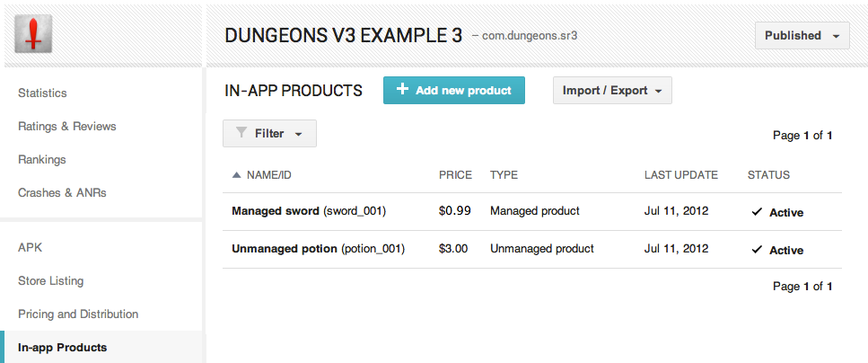
Task: Open Store Listing in the sidebar
Action: (50, 281)
